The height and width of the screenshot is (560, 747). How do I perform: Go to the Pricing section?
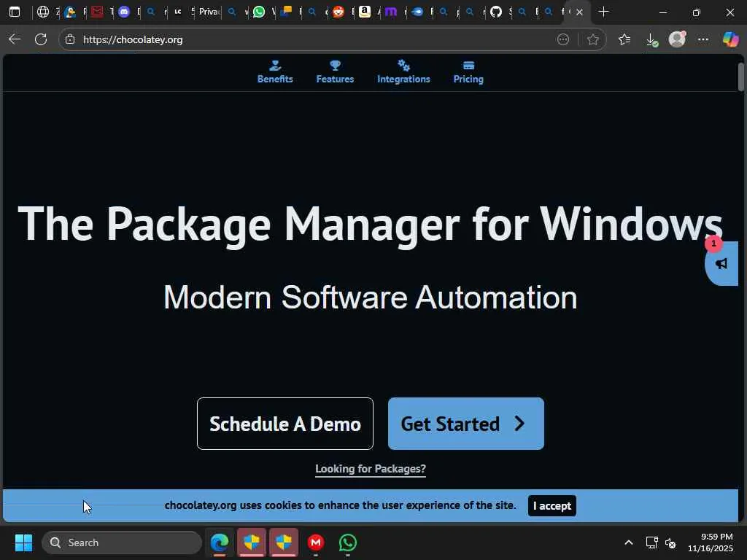(x=468, y=72)
